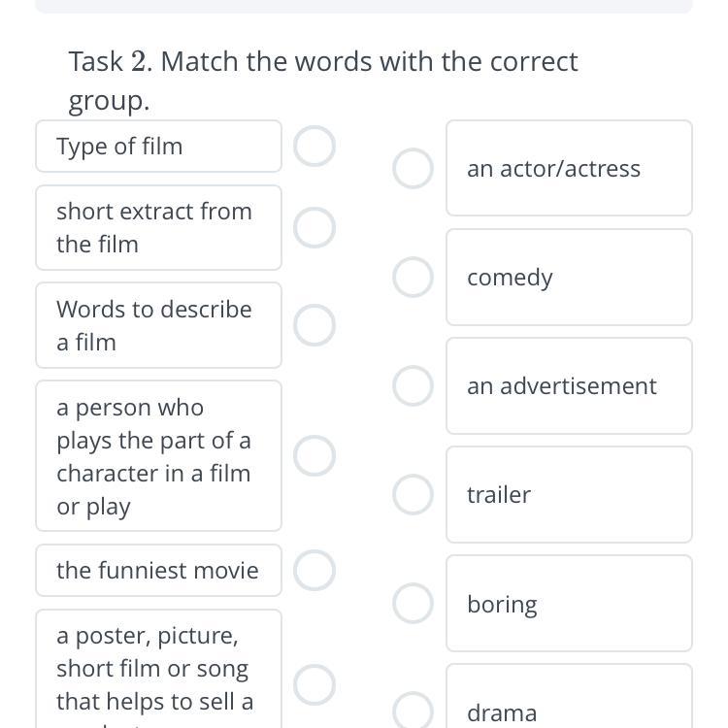Click the 'an actor/actress' answer box
The height and width of the screenshot is (728, 728).
tap(569, 168)
